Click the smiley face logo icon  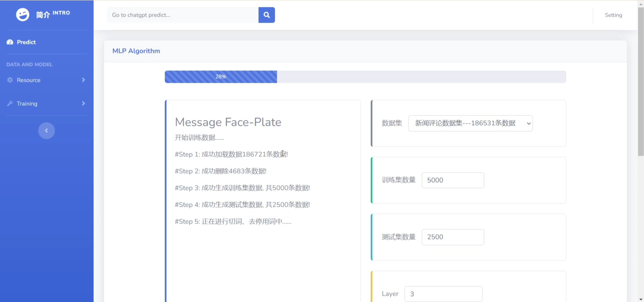point(22,15)
